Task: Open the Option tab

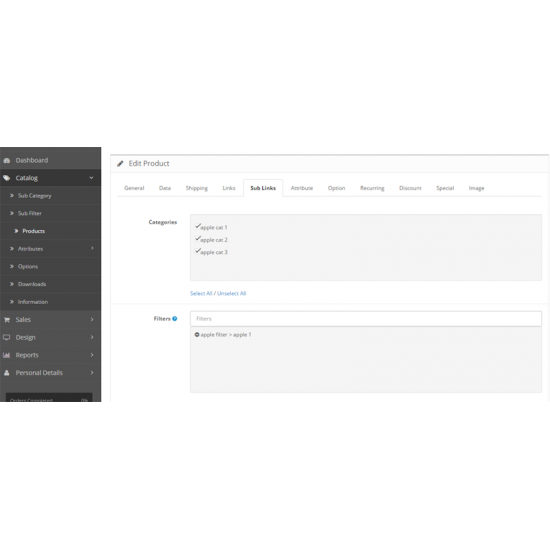Action: click(336, 188)
